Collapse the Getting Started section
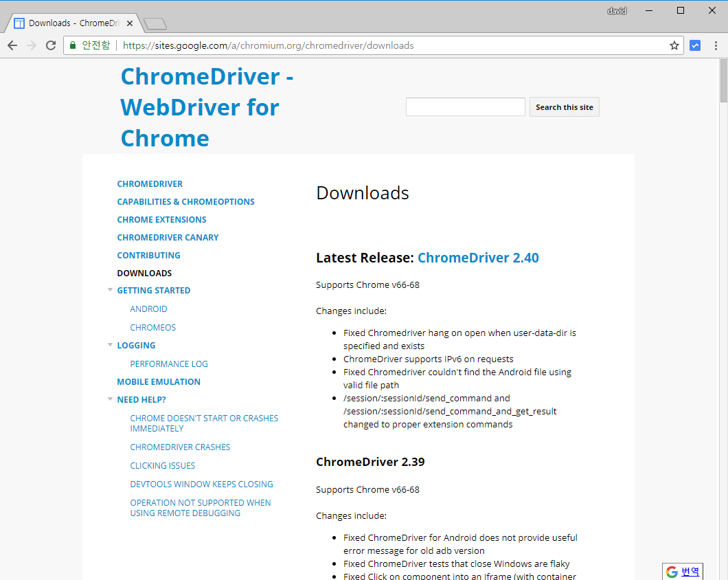Screen dimensions: 728x580 [110, 290]
